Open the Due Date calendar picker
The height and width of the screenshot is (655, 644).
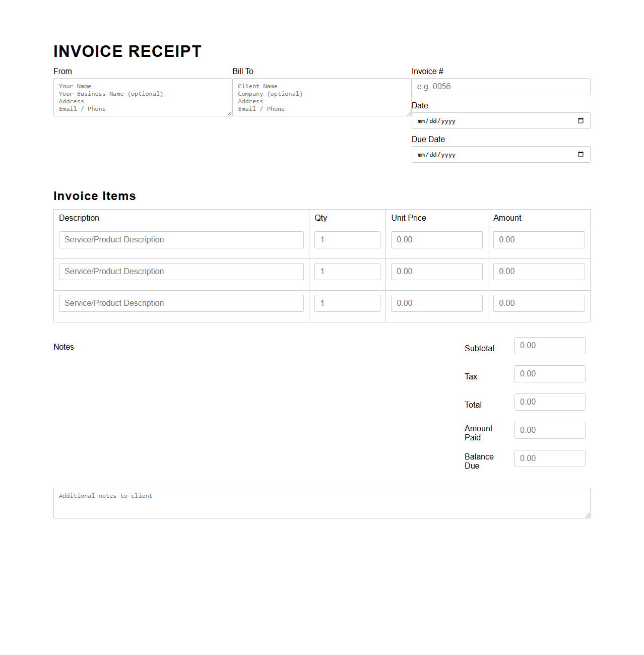click(581, 154)
